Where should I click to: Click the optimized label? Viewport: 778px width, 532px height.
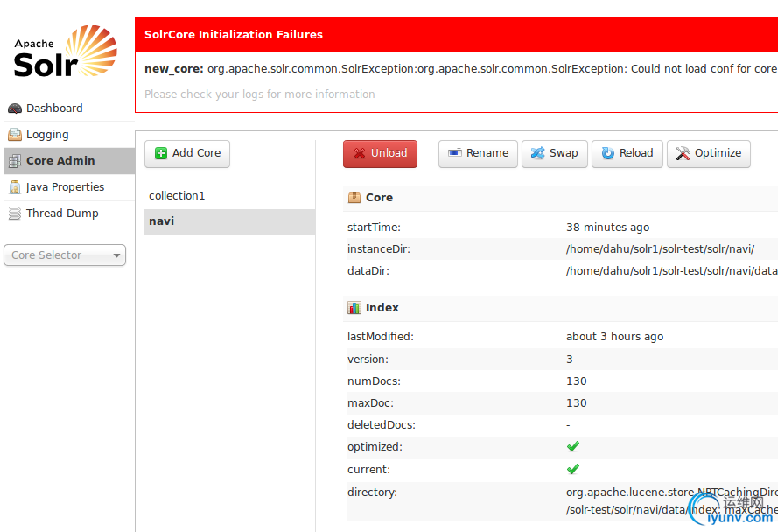[x=375, y=446]
